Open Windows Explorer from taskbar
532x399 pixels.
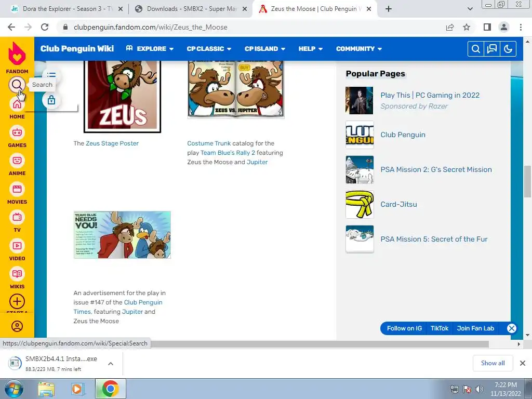click(x=46, y=389)
